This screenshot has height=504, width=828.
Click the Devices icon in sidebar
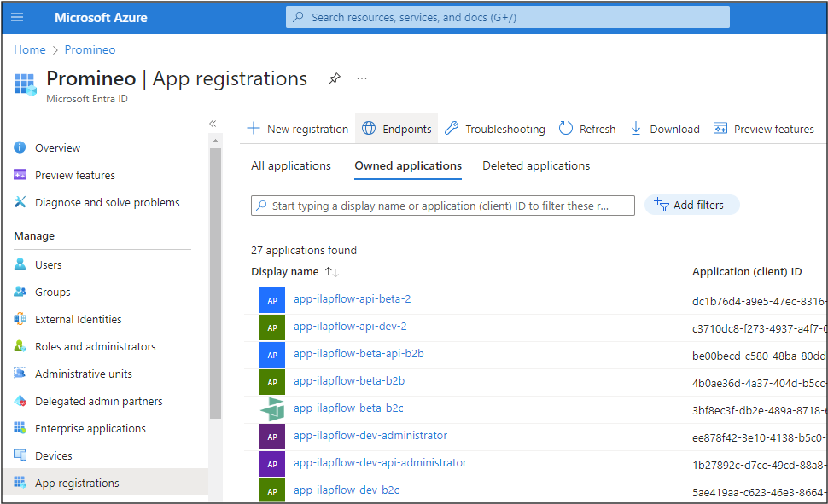pyautogui.click(x=20, y=455)
